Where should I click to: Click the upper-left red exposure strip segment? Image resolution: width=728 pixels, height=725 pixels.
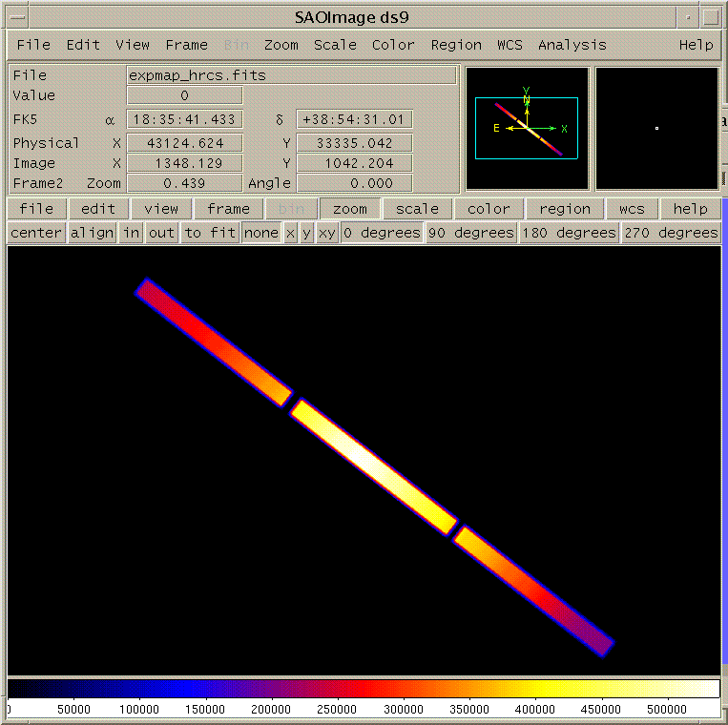[214, 342]
